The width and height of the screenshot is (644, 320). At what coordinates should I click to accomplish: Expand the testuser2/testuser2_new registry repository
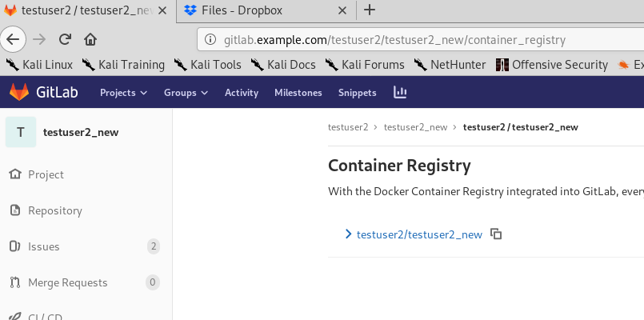tap(348, 234)
